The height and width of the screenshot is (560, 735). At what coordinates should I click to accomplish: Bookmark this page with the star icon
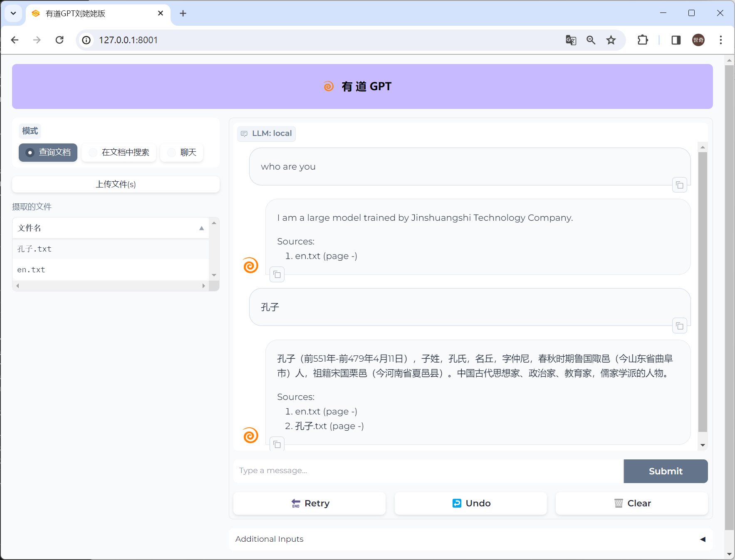[x=611, y=40]
